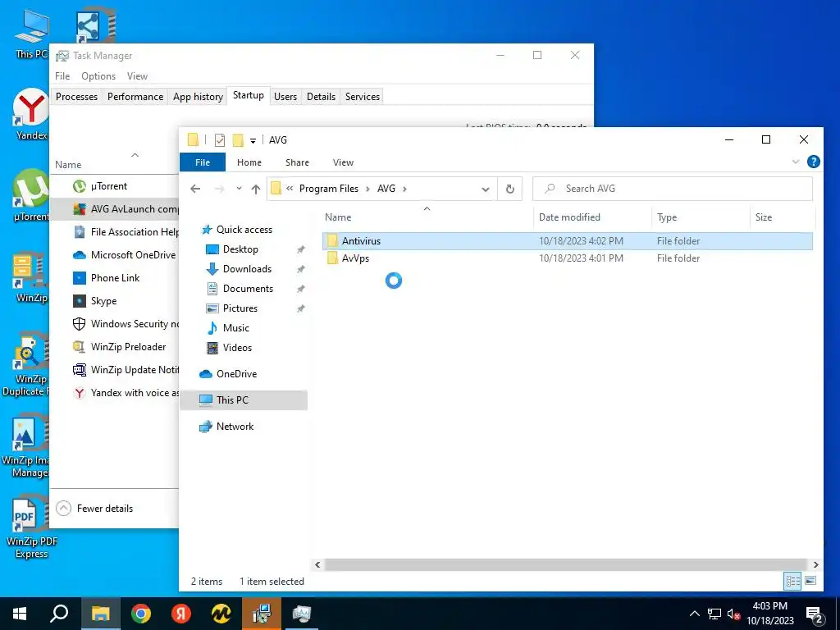Open Task Manager File menu

tap(62, 76)
